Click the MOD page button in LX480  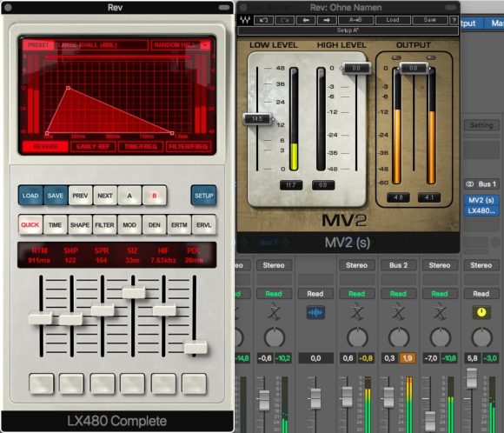click(129, 224)
